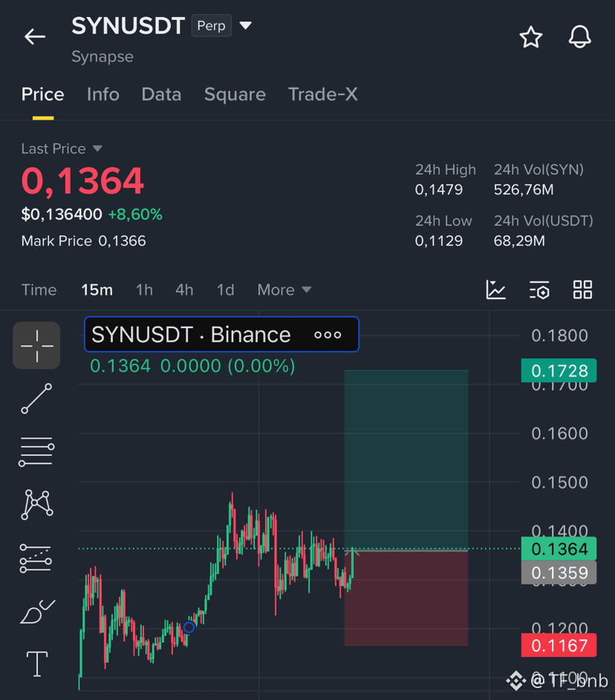This screenshot has height=700, width=615.
Task: Click the 0.1800 price axis label
Action: [559, 336]
